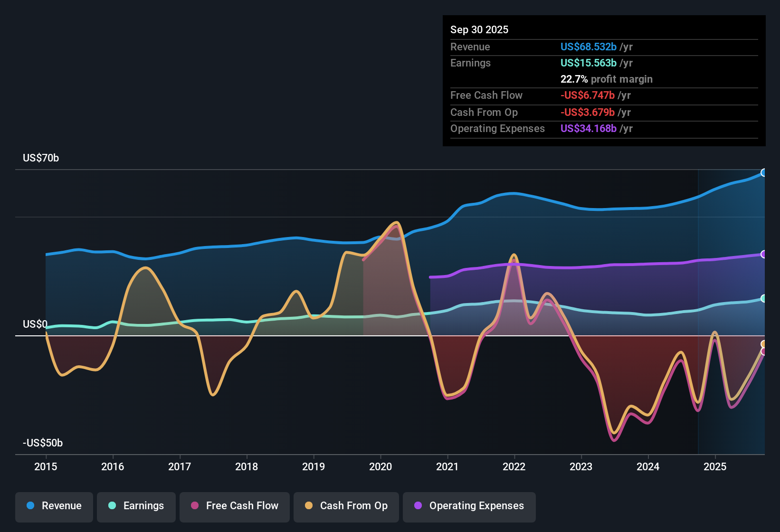Toggle the Earnings series visibility

[x=136, y=506]
